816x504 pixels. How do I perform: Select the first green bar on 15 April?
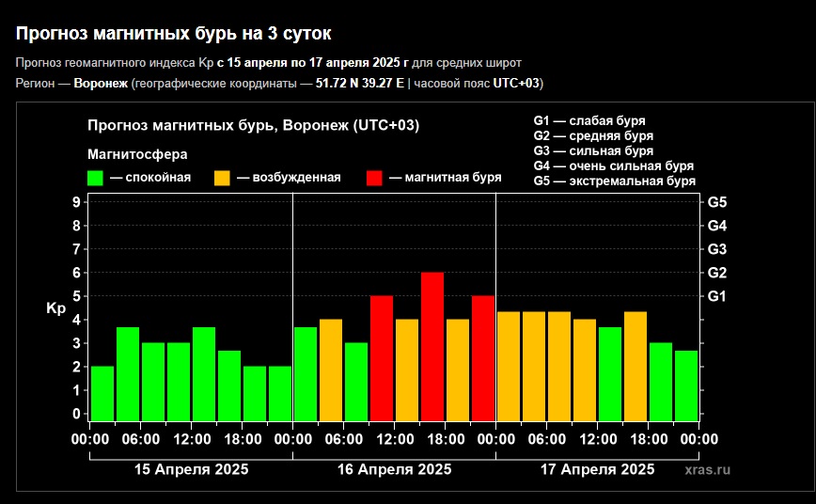tap(102, 393)
